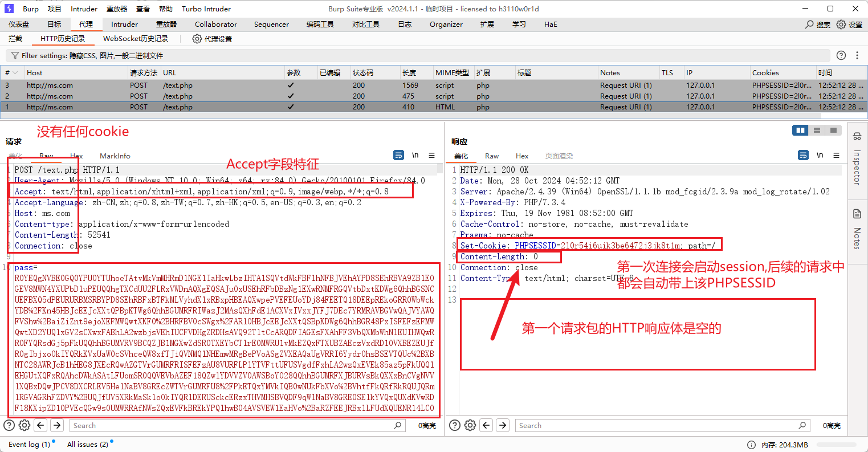Image resolution: width=868 pixels, height=452 pixels.
Task: Open the request editor hamburger menu
Action: pyautogui.click(x=431, y=155)
